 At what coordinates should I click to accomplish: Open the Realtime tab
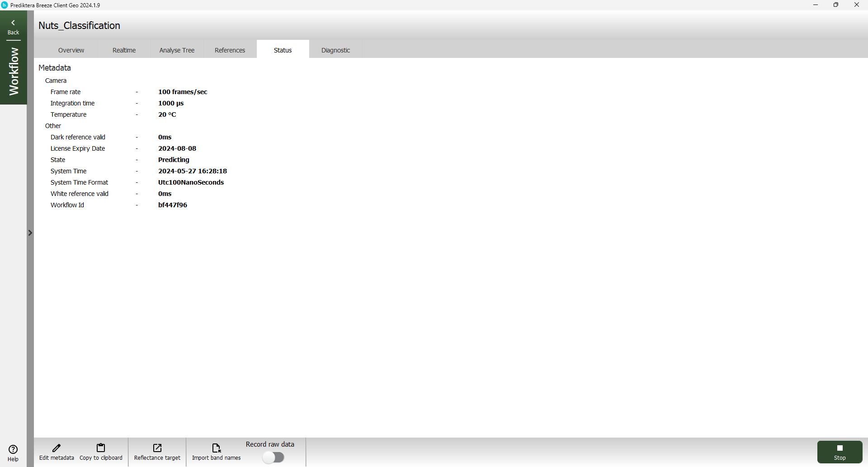(x=124, y=50)
